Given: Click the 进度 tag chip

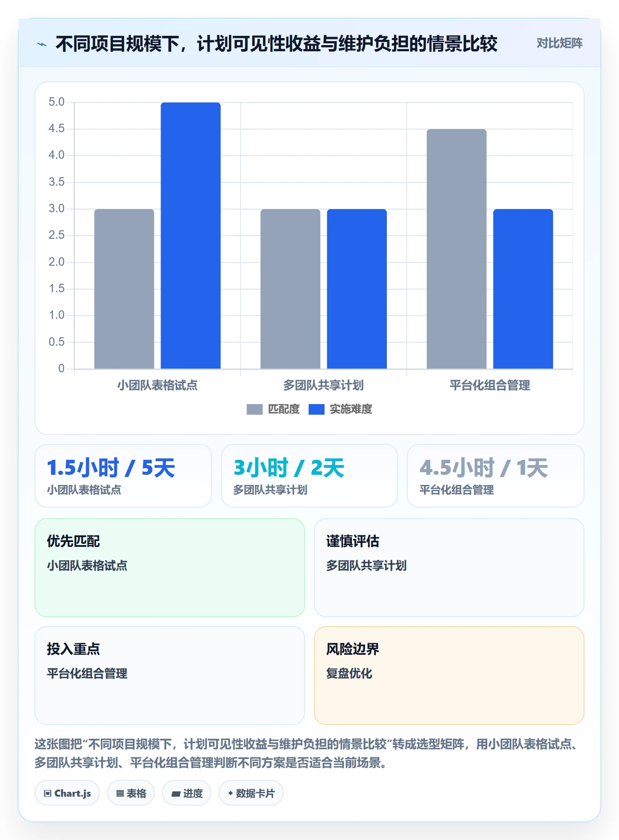Looking at the screenshot, I should [187, 793].
